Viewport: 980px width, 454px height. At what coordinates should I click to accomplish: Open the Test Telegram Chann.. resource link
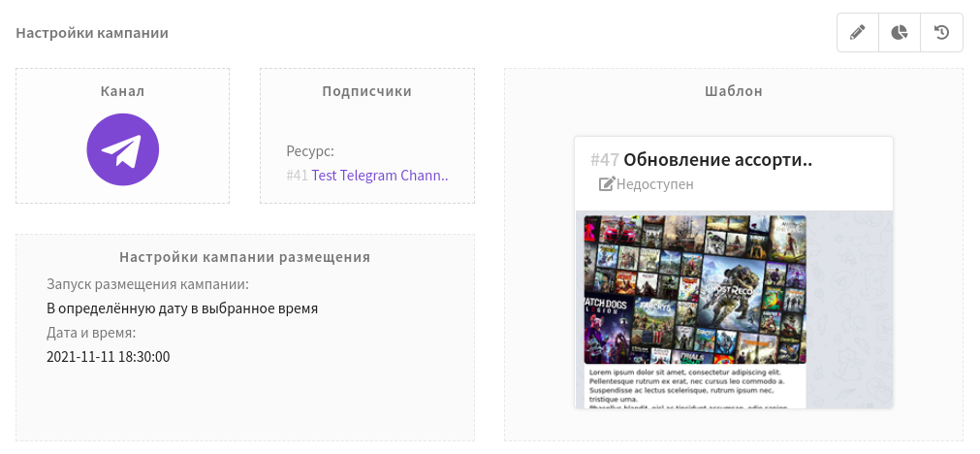pos(380,175)
